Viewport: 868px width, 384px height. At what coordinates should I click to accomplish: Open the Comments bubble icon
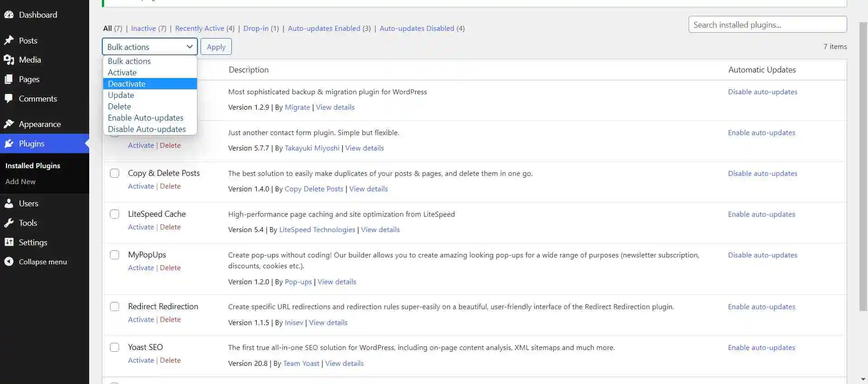9,98
